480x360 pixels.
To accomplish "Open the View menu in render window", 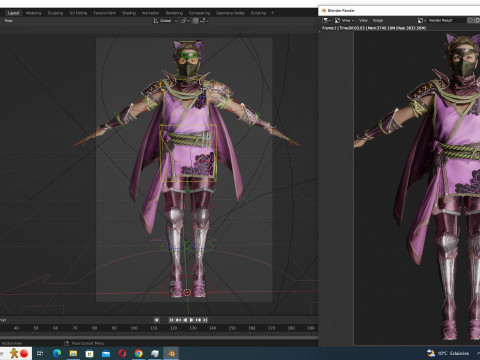I will (363, 21).
